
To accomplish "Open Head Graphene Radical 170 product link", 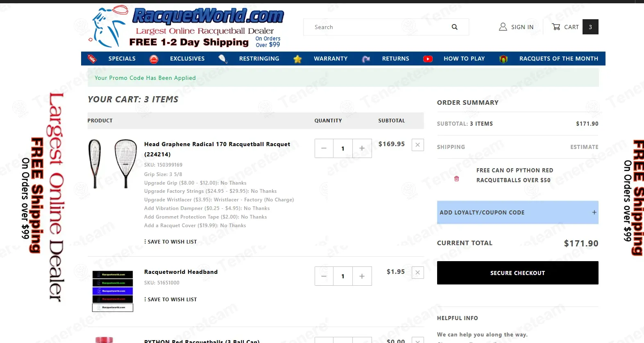I will point(217,149).
